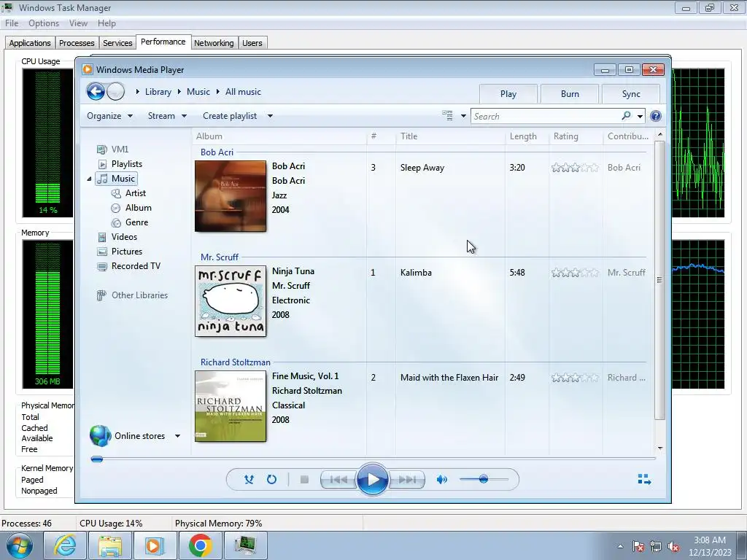Open Playlists in the navigation pane
The image size is (747, 560).
point(127,164)
